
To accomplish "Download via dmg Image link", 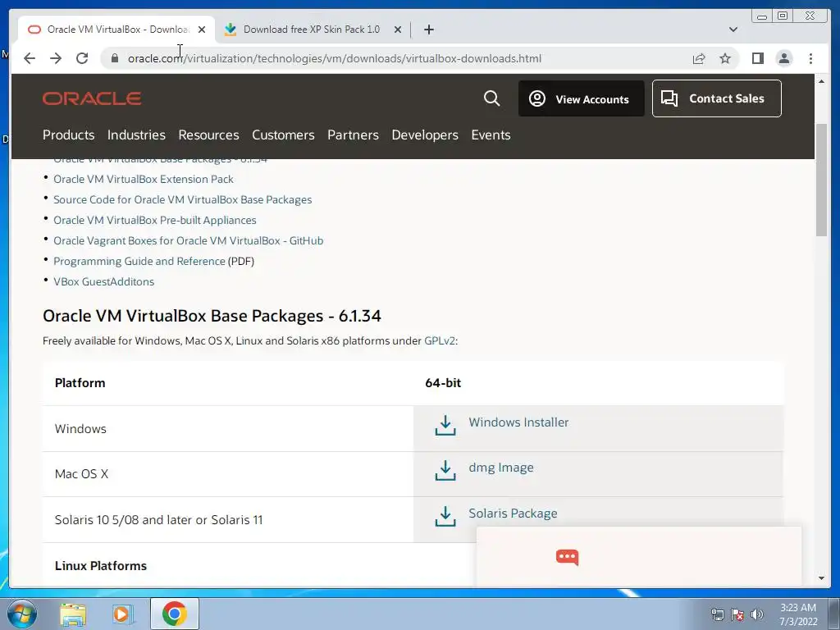I will point(501,468).
